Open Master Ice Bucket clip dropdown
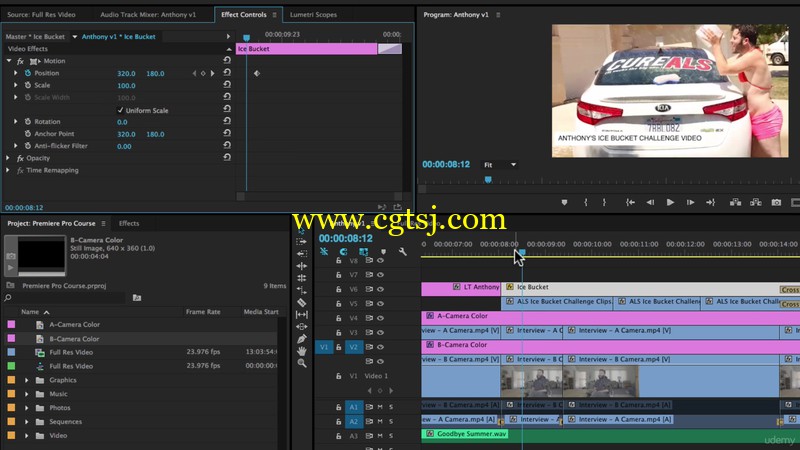 (74, 37)
